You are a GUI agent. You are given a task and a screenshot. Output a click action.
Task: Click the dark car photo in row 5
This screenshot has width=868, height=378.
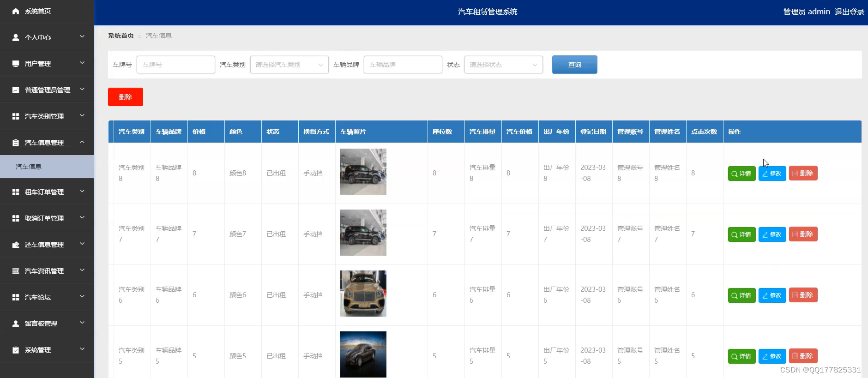coord(363,354)
